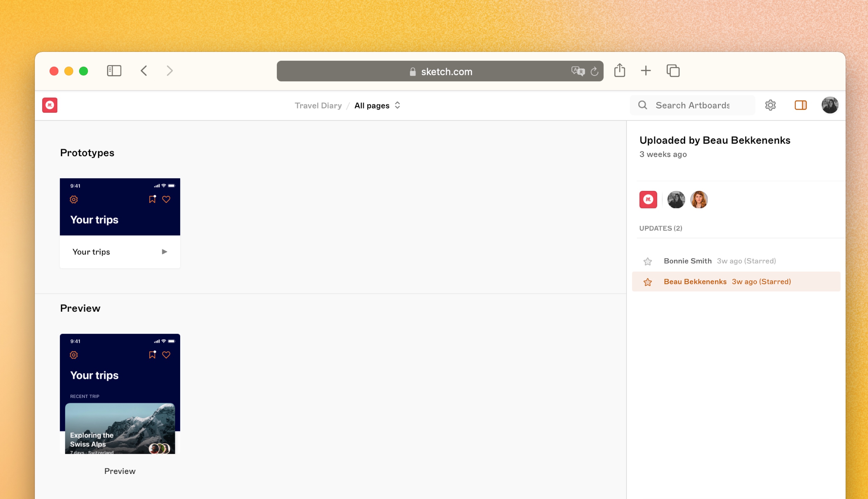This screenshot has width=868, height=499.
Task: Click the sketch.com address bar
Action: pos(440,71)
